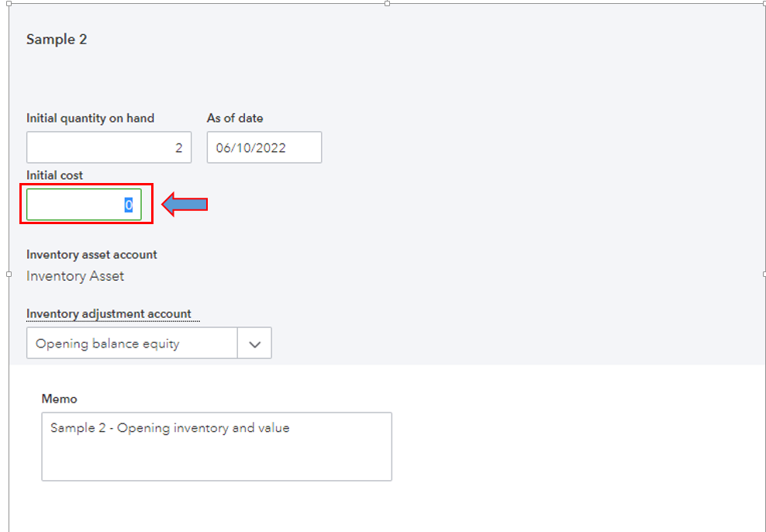Click the Inventory Asset account value
This screenshot has width=766, height=532.
tap(75, 276)
